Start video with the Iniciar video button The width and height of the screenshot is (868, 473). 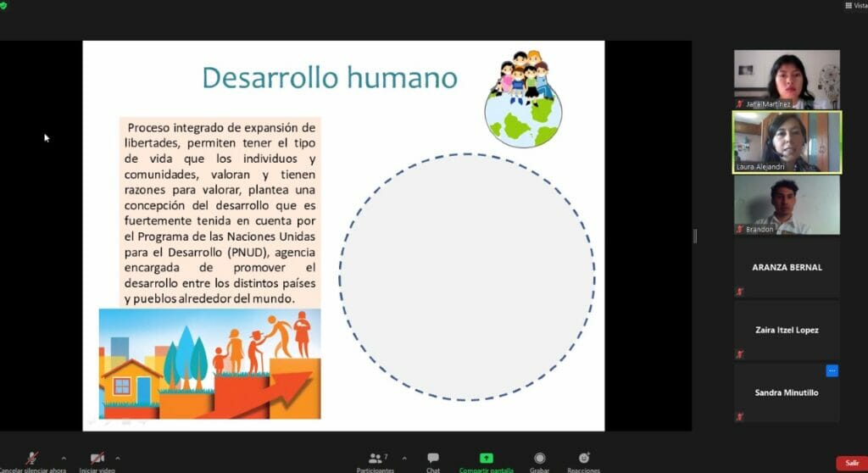(x=97, y=459)
